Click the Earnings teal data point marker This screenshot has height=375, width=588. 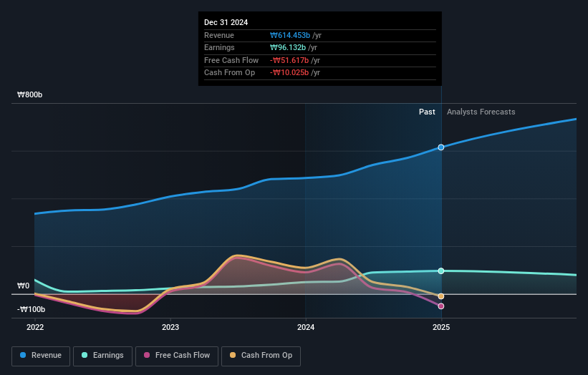click(x=441, y=271)
